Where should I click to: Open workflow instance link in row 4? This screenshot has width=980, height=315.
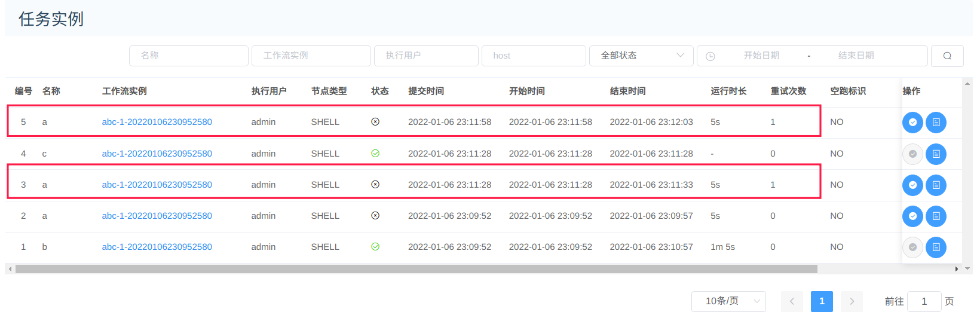[x=157, y=154]
